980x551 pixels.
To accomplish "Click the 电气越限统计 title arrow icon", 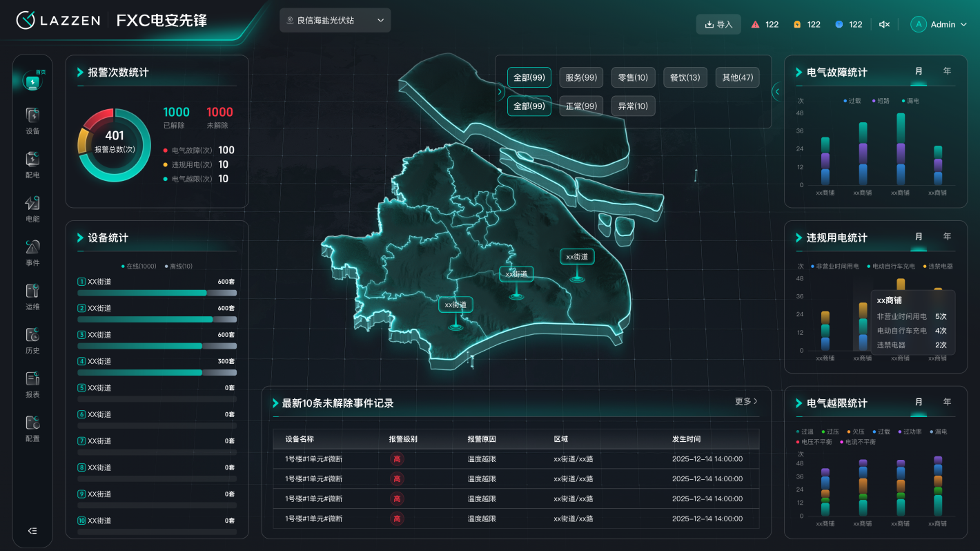I will tap(799, 403).
